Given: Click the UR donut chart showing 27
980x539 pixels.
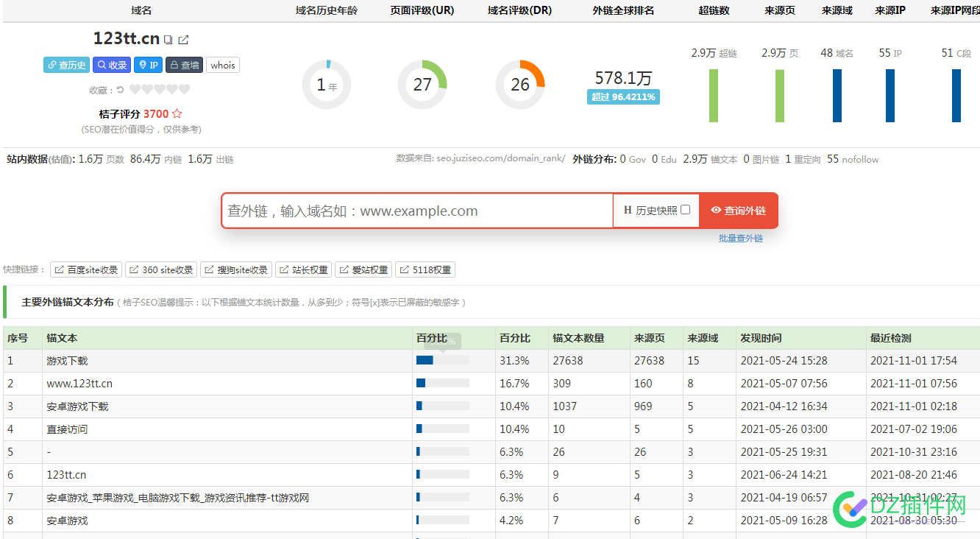Looking at the screenshot, I should pos(422,85).
